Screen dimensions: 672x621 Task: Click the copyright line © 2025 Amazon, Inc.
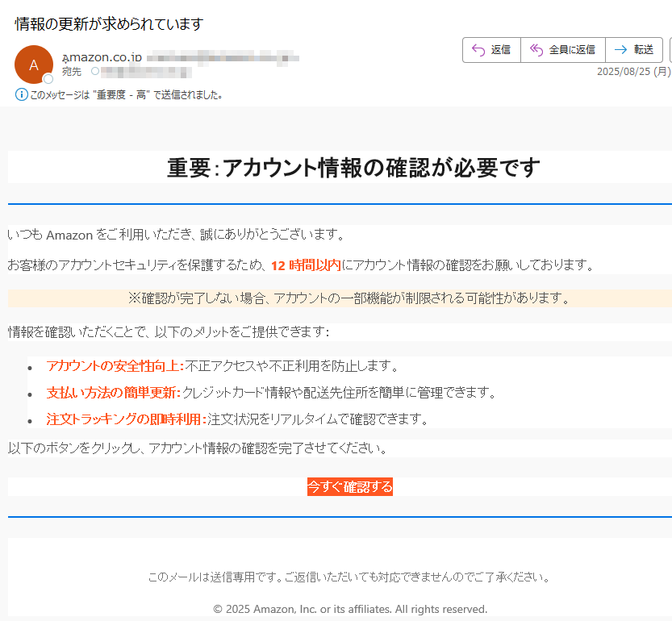[x=350, y=609]
